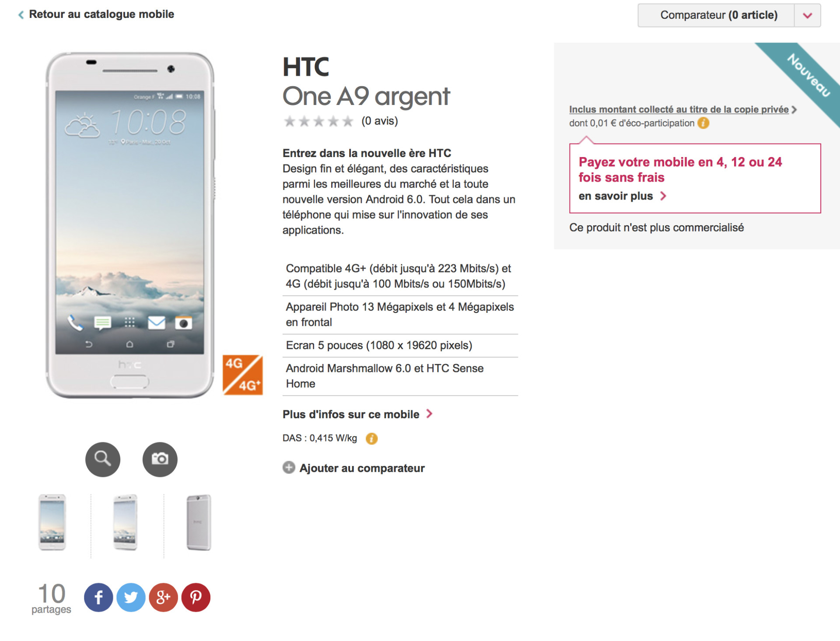Open the DAS info icon
This screenshot has width=840, height=641.
tap(371, 438)
